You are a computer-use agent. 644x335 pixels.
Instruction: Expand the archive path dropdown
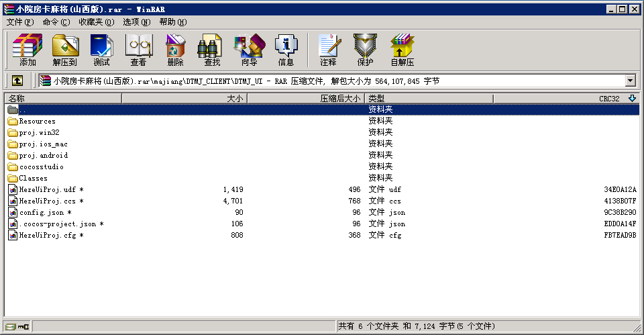[630, 81]
